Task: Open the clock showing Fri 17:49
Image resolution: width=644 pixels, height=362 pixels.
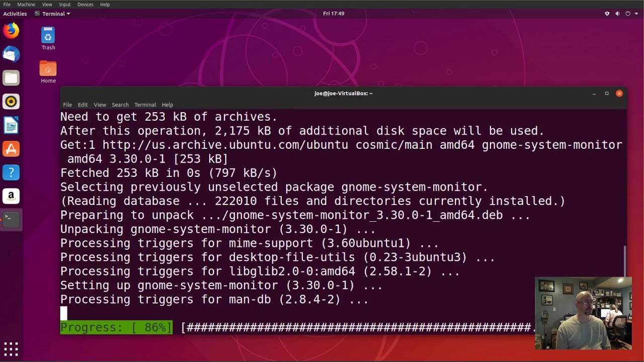Action: pos(334,14)
